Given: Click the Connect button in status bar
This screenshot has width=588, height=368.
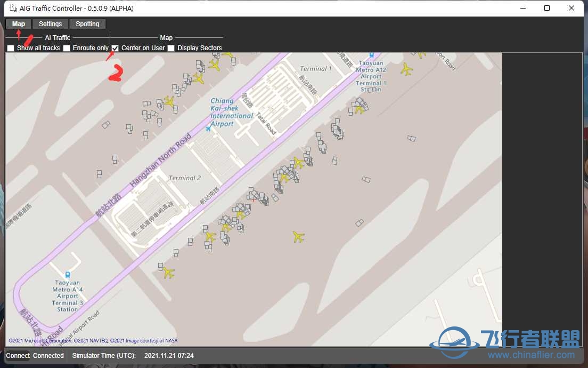Looking at the screenshot, I should [18, 356].
